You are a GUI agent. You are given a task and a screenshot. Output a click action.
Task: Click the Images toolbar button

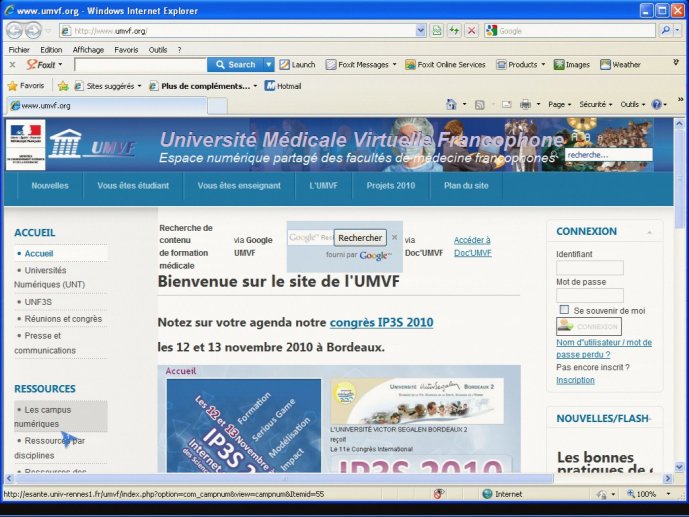572,65
